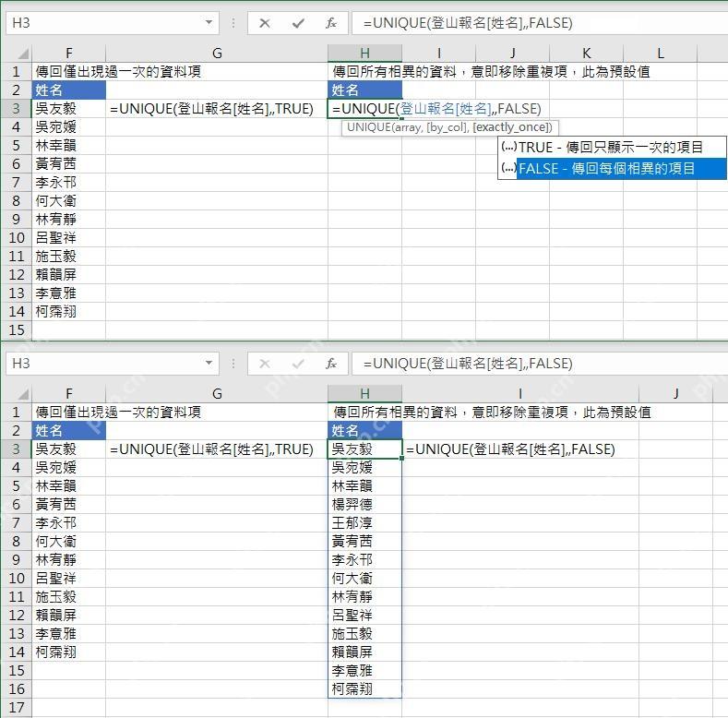Select column J header in bottom sheet
Viewport: 728px width, 718px height.
(x=676, y=394)
